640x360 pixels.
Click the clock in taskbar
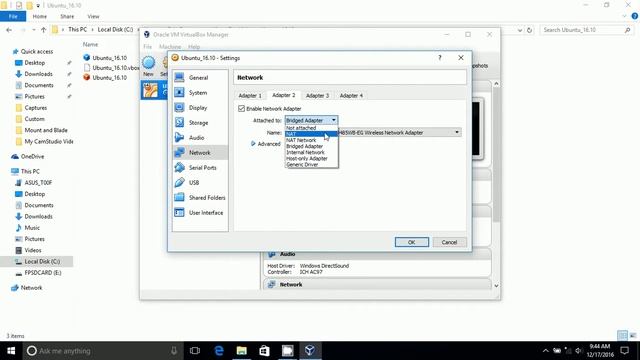(x=600, y=351)
